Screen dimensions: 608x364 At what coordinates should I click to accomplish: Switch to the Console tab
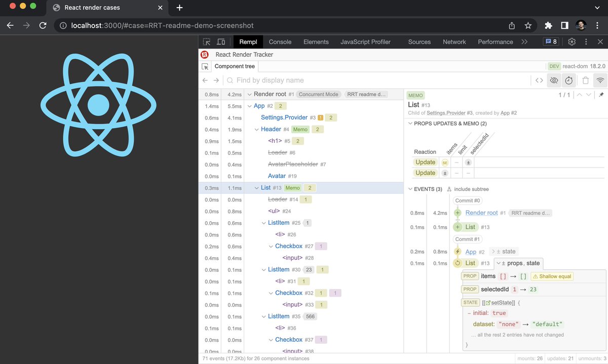click(280, 42)
